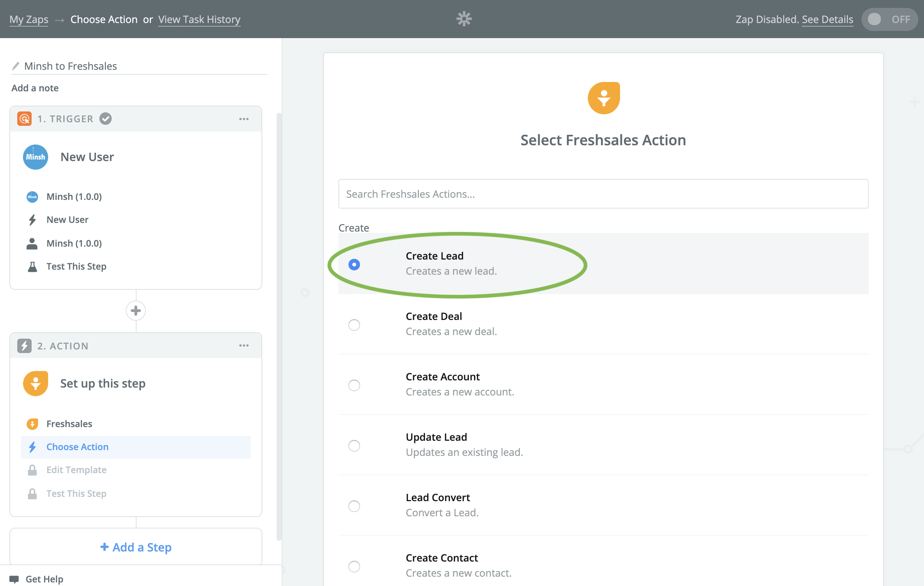924x586 pixels.
Task: Click the lightning bolt icon beside New User row
Action: pos(32,220)
